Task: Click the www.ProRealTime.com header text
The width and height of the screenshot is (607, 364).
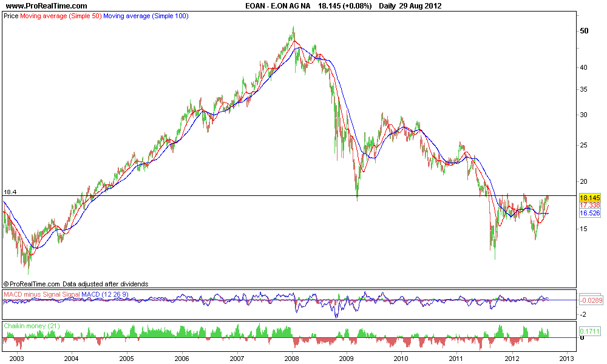Action: (x=47, y=6)
